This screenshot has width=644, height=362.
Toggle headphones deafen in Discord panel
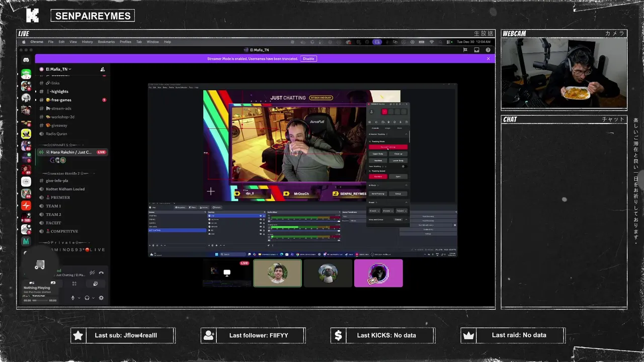coord(87,298)
